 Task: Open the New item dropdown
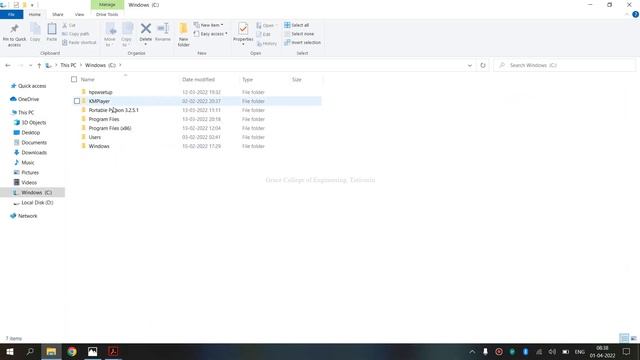(x=208, y=25)
